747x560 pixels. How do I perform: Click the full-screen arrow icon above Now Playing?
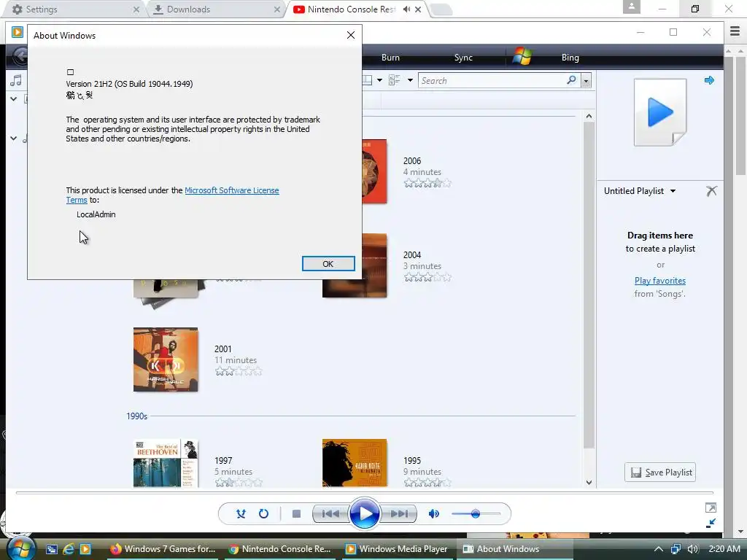pyautogui.click(x=711, y=507)
